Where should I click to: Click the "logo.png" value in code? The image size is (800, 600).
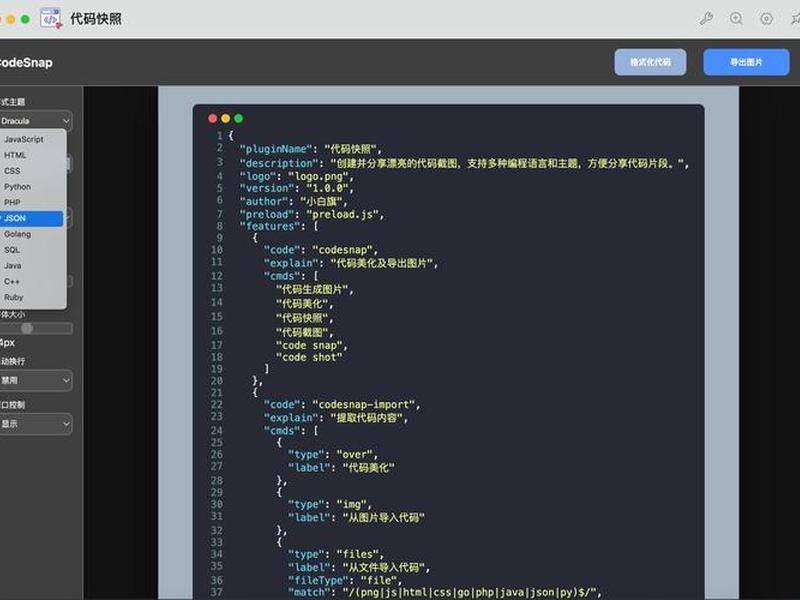pos(318,177)
